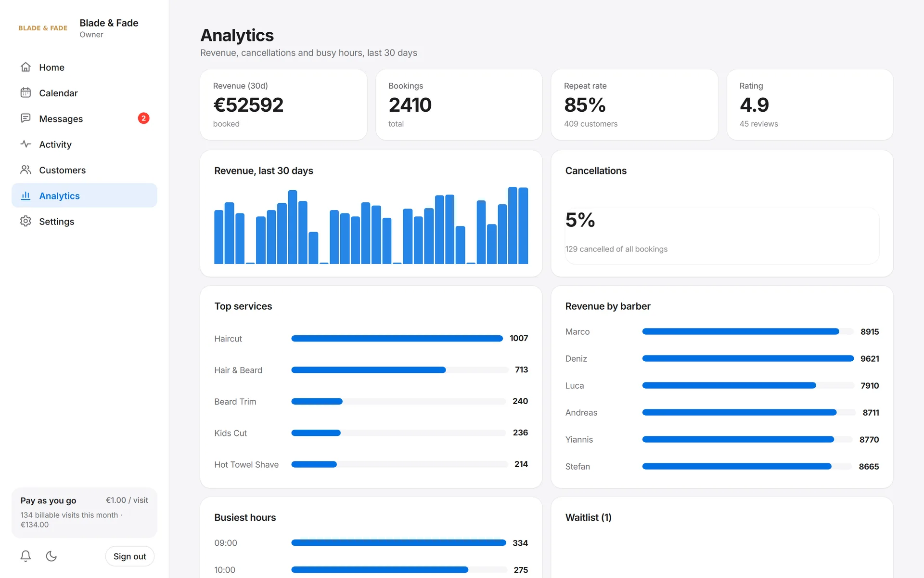Click Deniz's revenue bar

point(748,358)
